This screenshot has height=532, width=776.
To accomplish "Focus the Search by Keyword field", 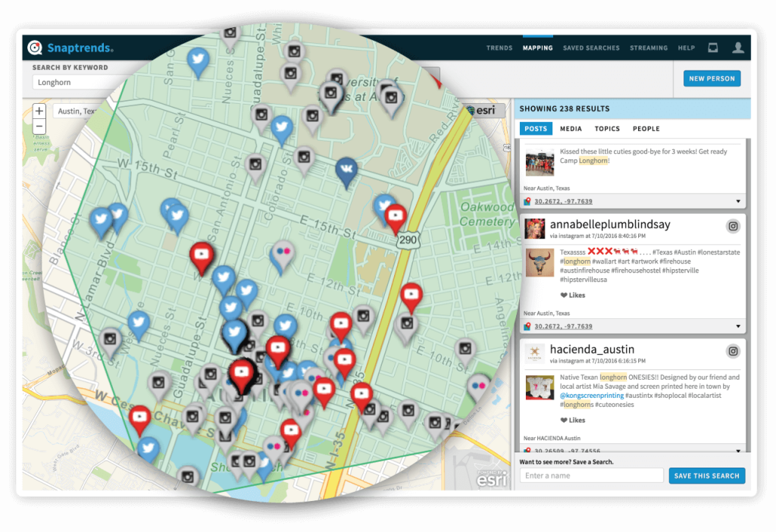I will (79, 82).
